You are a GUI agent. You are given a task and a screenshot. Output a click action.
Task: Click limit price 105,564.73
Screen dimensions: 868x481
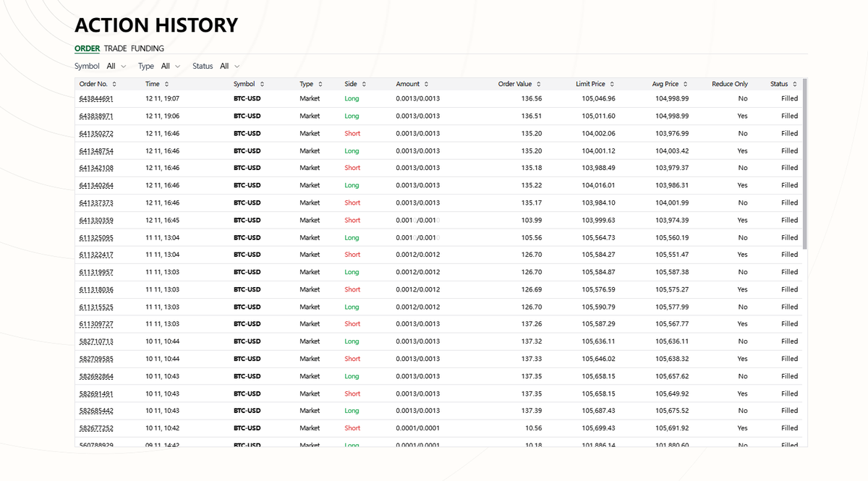click(x=598, y=237)
